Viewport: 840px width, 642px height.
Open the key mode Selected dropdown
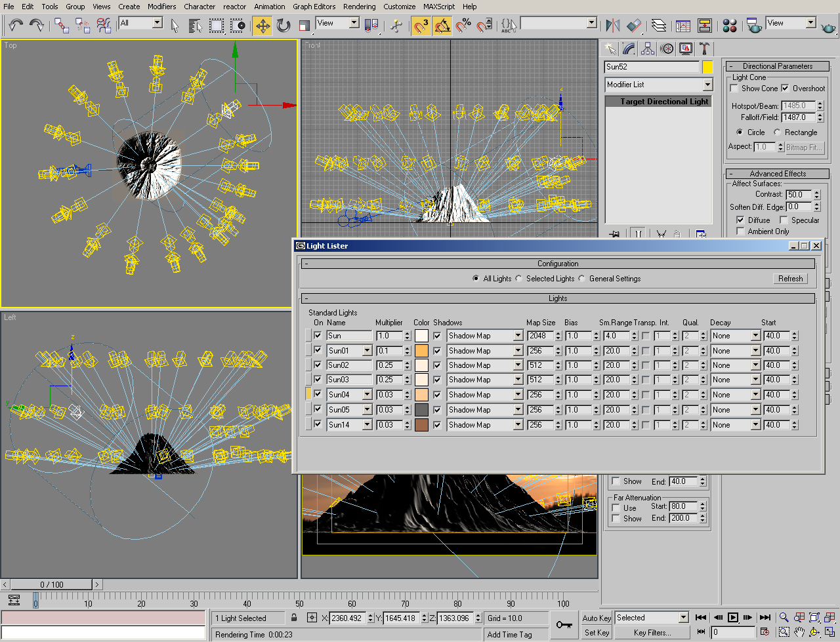652,618
